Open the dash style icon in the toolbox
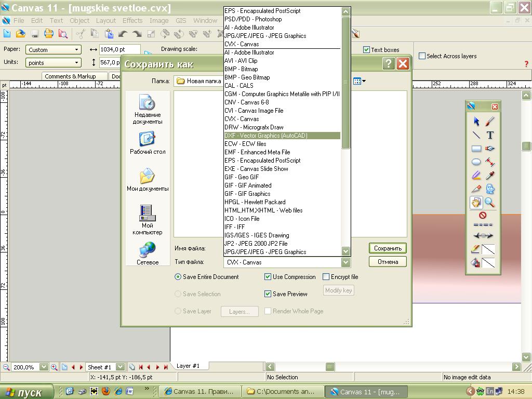The image size is (532, 399). pos(483,224)
